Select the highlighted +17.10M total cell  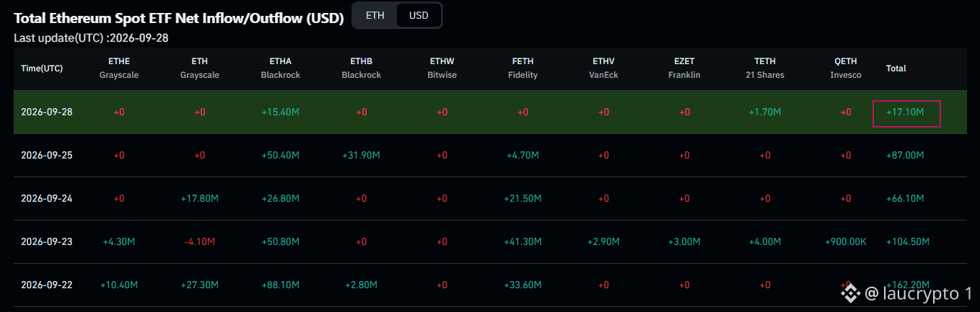point(906,113)
